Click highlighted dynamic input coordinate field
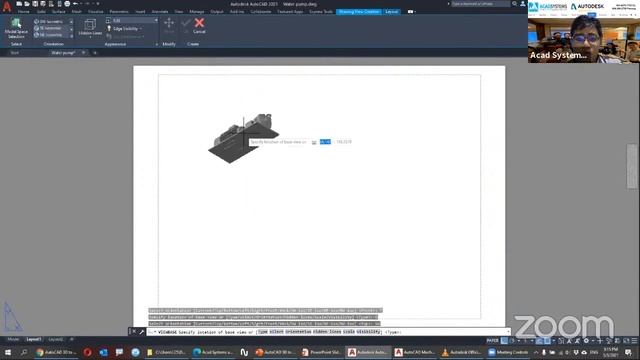 click(325, 142)
